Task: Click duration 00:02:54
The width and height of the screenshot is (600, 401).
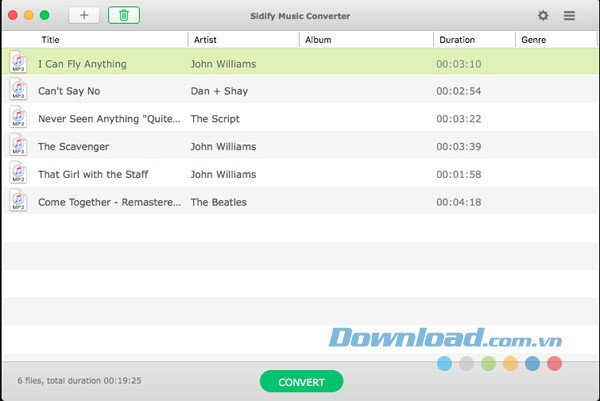Action: click(x=459, y=91)
